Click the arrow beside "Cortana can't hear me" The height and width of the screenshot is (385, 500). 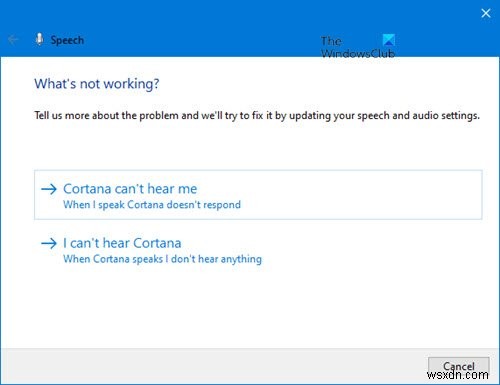[49, 189]
